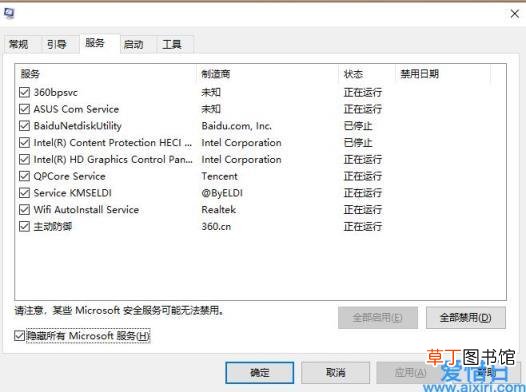This screenshot has width=526, height=392.
Task: Select the Wifi AutoInstall Service name
Action: (x=86, y=210)
